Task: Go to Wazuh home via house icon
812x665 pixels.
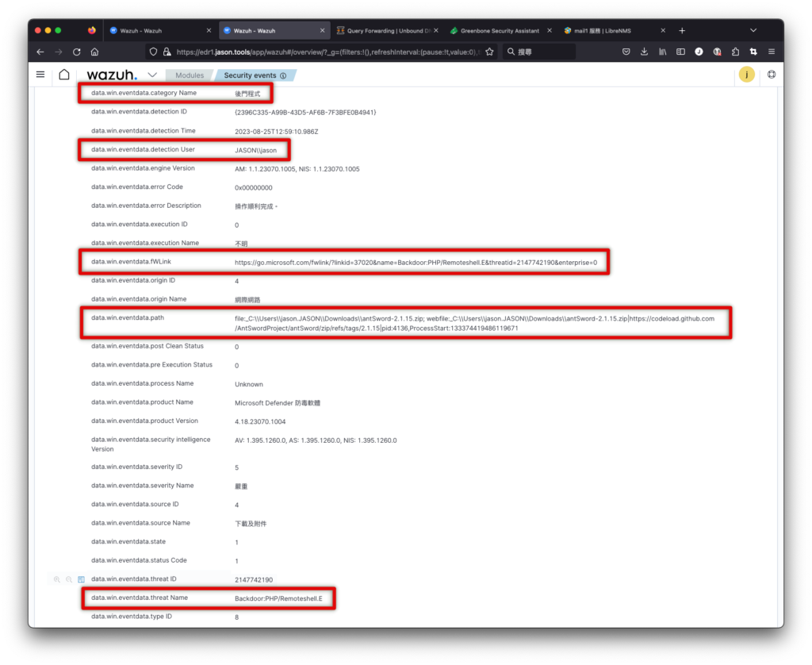Action: pos(64,75)
